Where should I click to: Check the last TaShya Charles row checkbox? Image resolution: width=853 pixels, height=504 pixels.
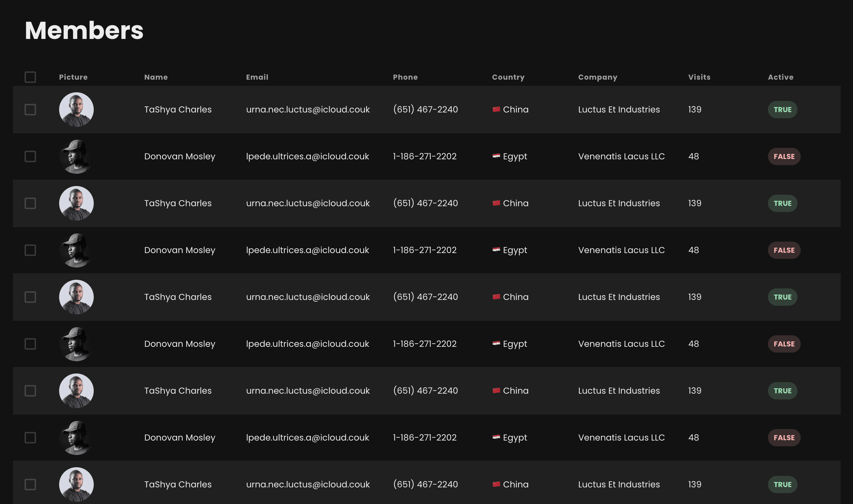30,484
